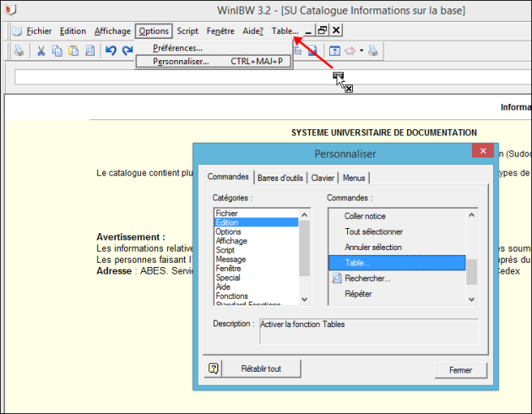Click the command line input field
The image size is (532, 414).
273,78
